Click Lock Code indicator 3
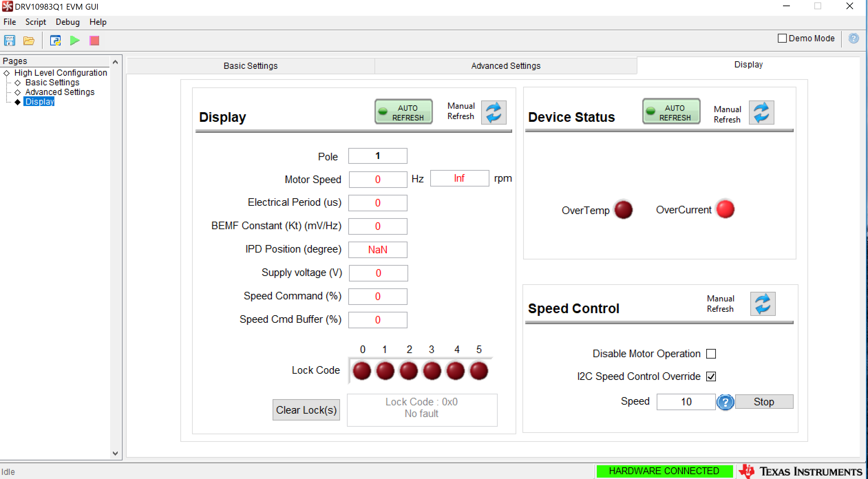 tap(432, 371)
